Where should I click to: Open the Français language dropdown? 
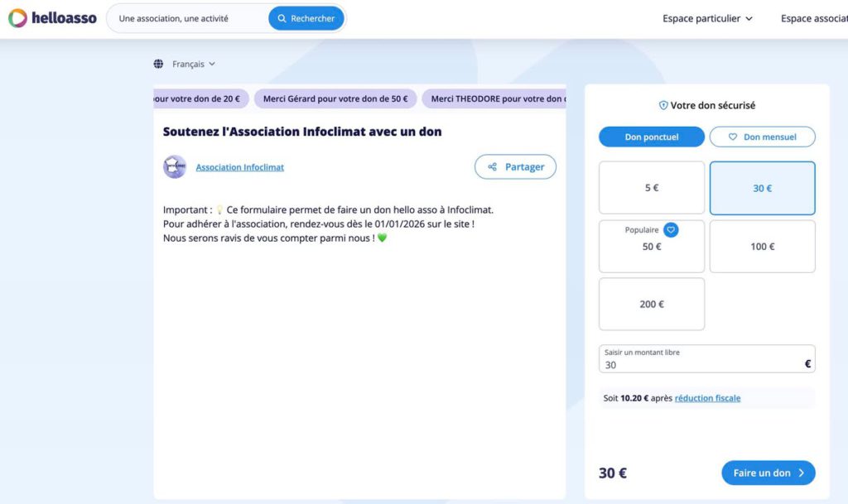193,64
